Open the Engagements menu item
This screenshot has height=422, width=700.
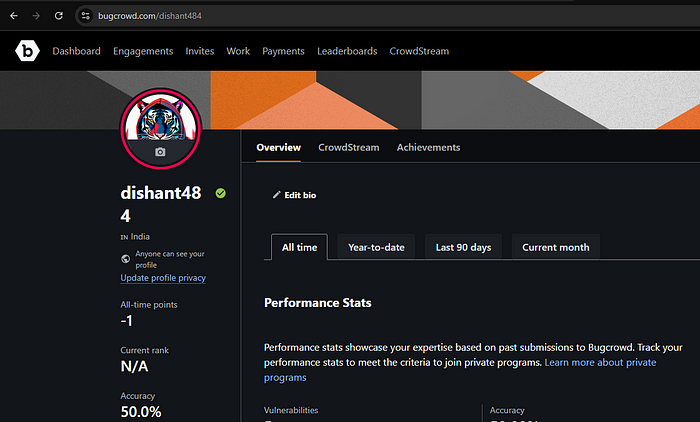(143, 51)
